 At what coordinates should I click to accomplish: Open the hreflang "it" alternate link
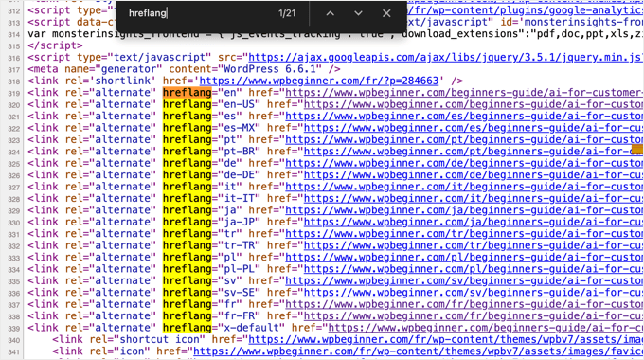[464, 187]
